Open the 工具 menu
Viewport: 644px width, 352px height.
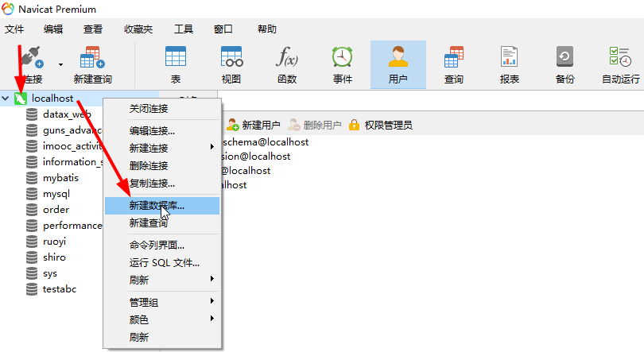(x=184, y=29)
